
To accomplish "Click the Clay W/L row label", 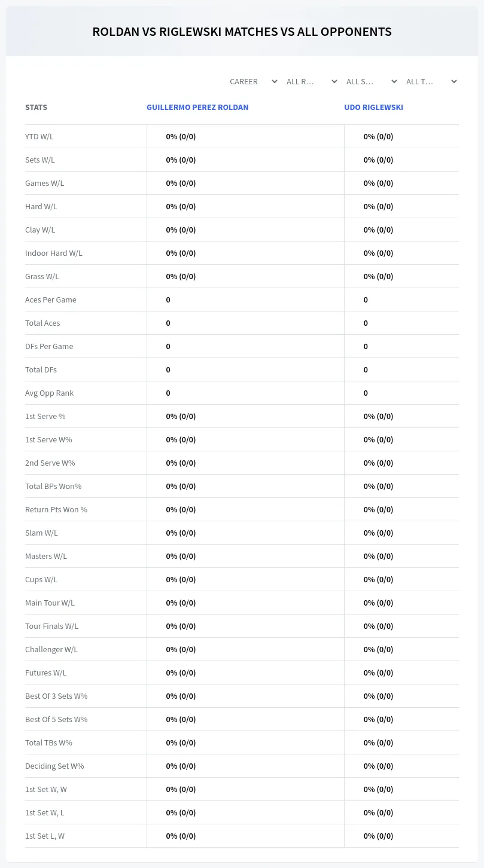I will [x=40, y=230].
